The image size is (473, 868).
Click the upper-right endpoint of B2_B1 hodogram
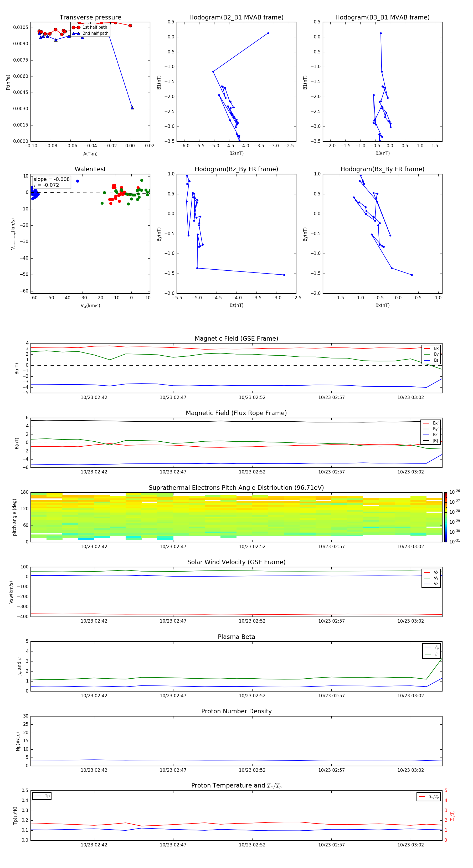tap(268, 33)
